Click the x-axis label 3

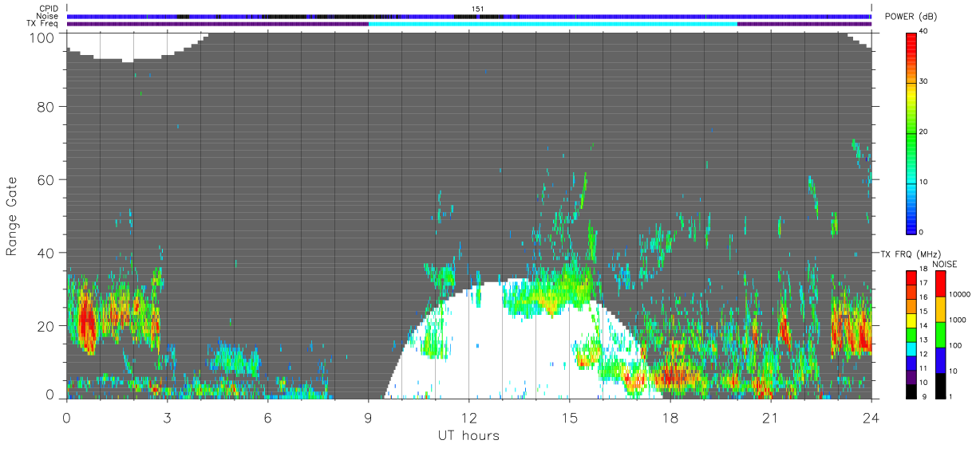167,418
